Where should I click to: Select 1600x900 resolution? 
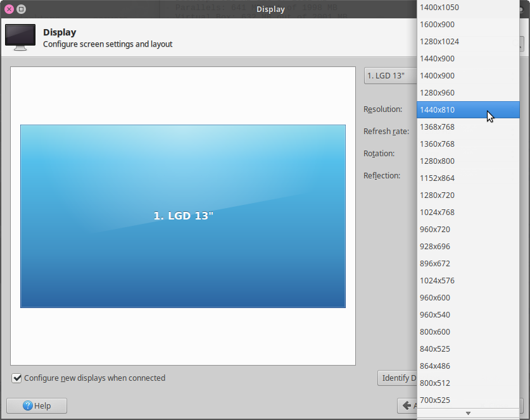coord(468,25)
